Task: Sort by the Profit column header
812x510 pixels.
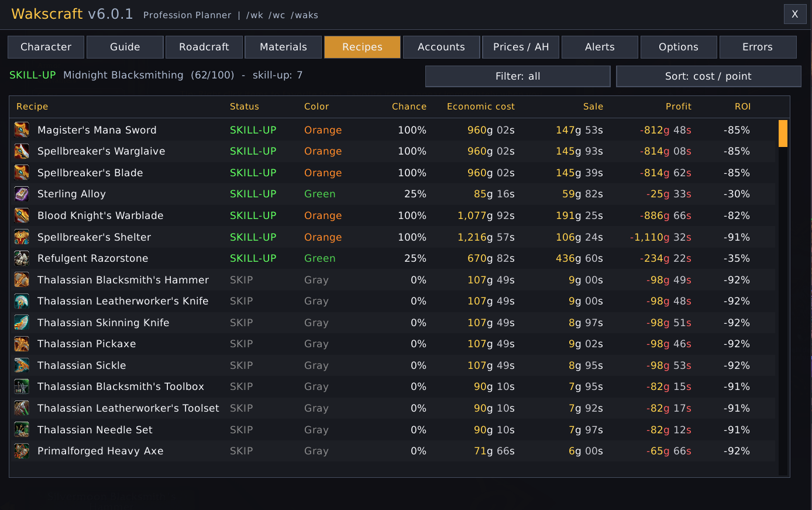Action: pos(679,107)
